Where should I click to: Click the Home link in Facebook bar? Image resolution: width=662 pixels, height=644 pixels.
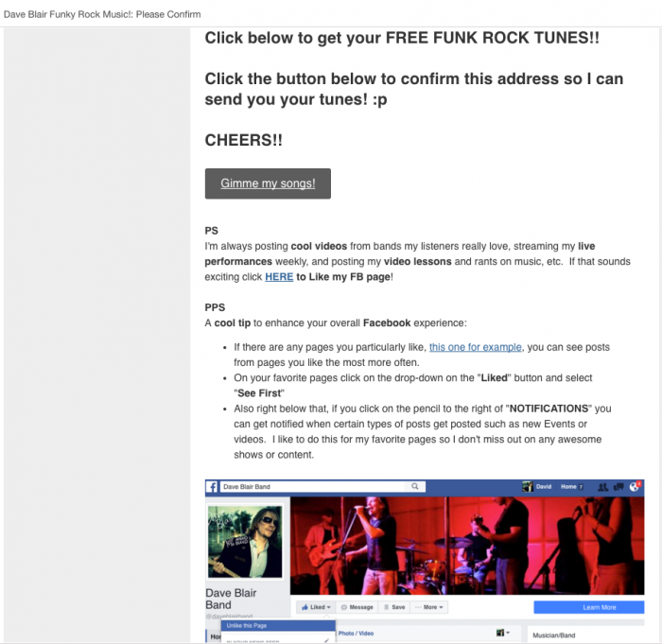click(x=568, y=487)
